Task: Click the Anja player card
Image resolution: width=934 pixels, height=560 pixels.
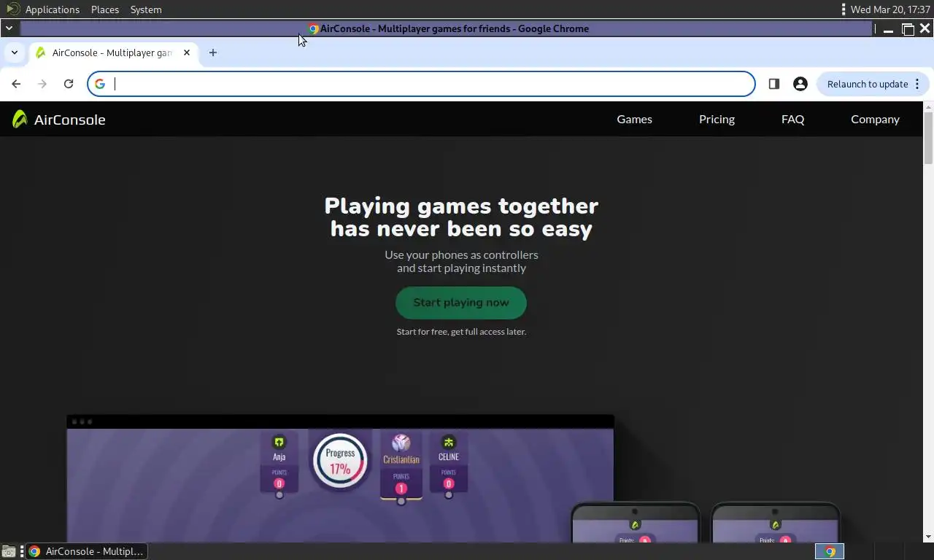Action: click(x=279, y=464)
